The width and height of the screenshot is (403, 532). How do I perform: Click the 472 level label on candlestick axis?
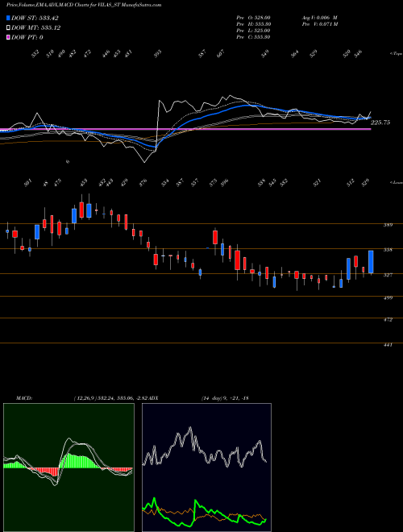coord(388,320)
